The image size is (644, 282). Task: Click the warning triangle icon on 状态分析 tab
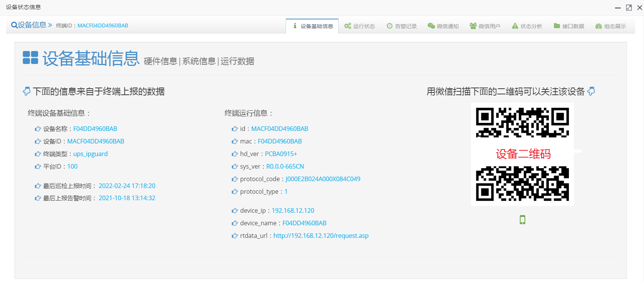[x=515, y=26]
